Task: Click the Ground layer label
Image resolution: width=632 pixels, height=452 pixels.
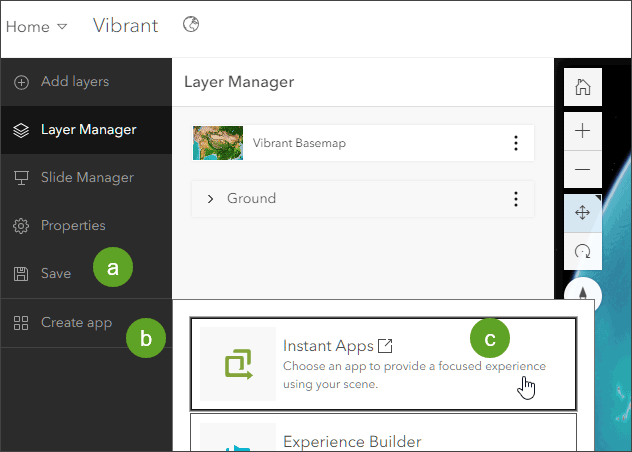Action: coord(252,198)
